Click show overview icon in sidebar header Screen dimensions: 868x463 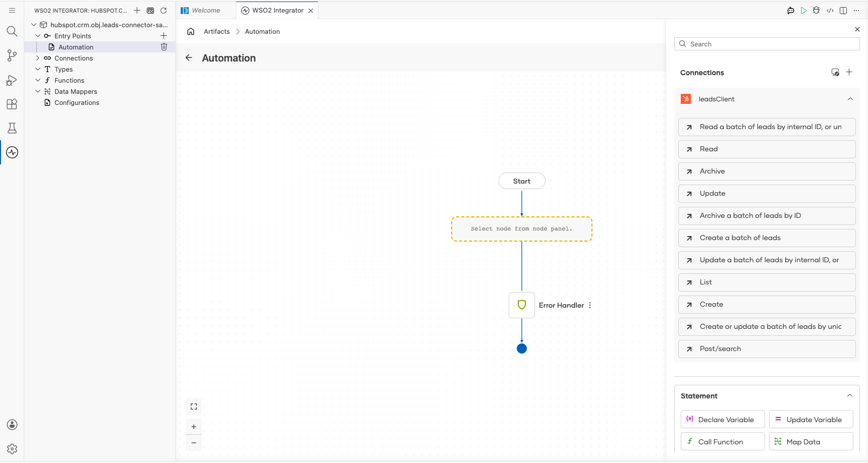[x=150, y=10]
